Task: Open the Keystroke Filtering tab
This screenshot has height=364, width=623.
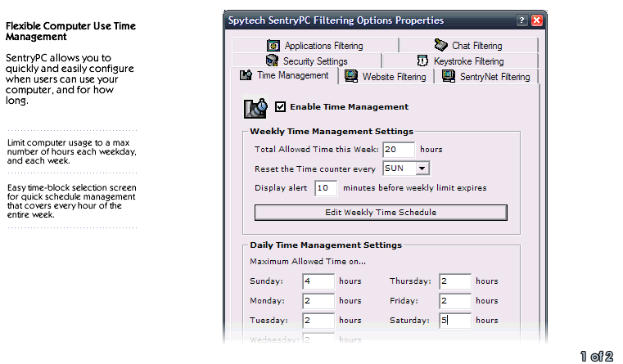Action: point(460,61)
